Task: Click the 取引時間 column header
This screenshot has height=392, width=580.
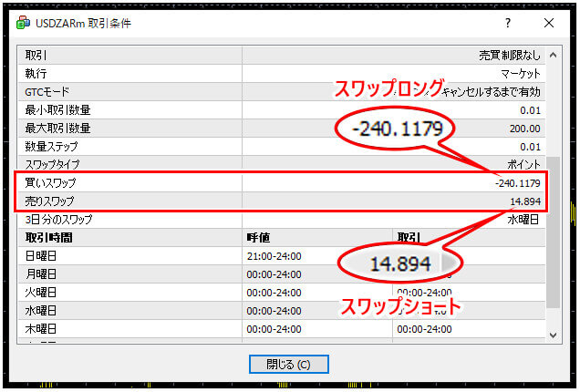Action: [48, 237]
